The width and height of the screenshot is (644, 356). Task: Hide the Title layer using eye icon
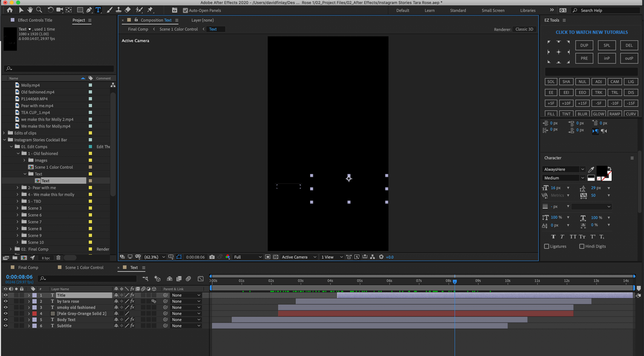point(6,295)
